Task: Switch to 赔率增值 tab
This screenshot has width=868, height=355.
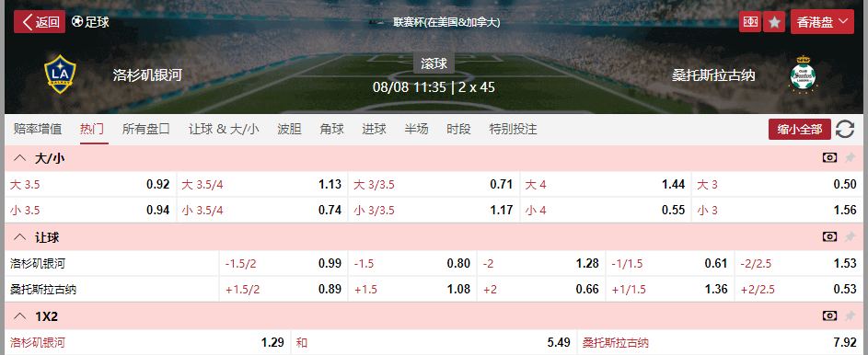Action: [38, 130]
